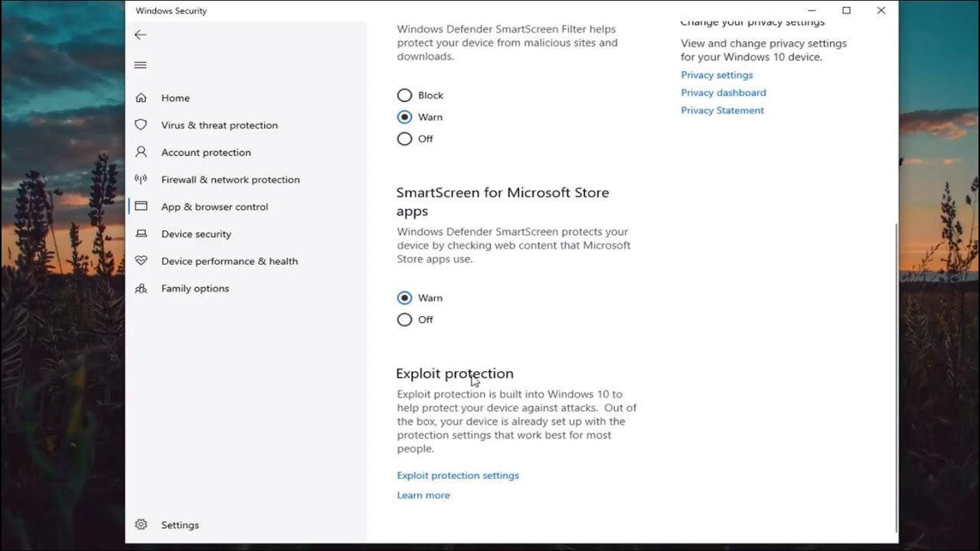The image size is (980, 551).
Task: Click the Family options people icon
Action: tap(141, 289)
